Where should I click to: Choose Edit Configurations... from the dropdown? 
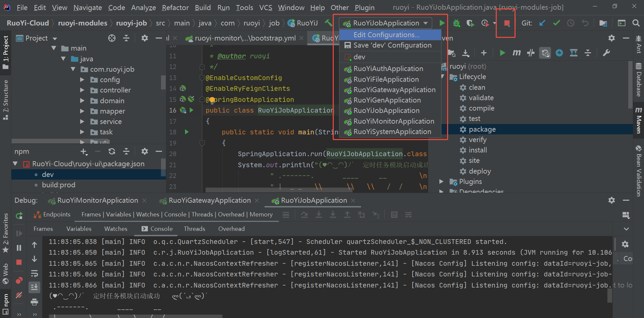pos(390,35)
